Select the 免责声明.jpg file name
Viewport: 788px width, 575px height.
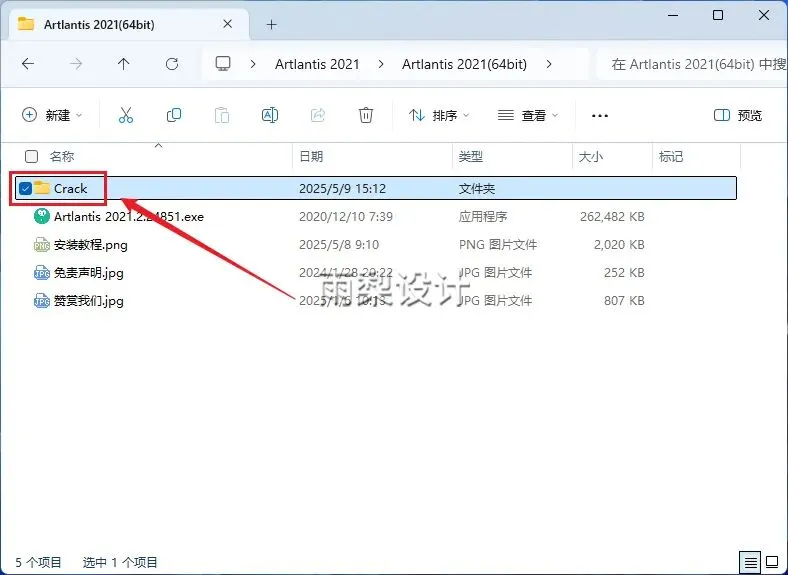pos(88,272)
